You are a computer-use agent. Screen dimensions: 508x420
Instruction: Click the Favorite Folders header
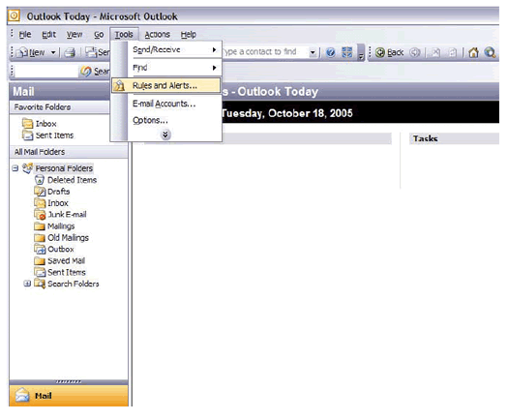60,107
